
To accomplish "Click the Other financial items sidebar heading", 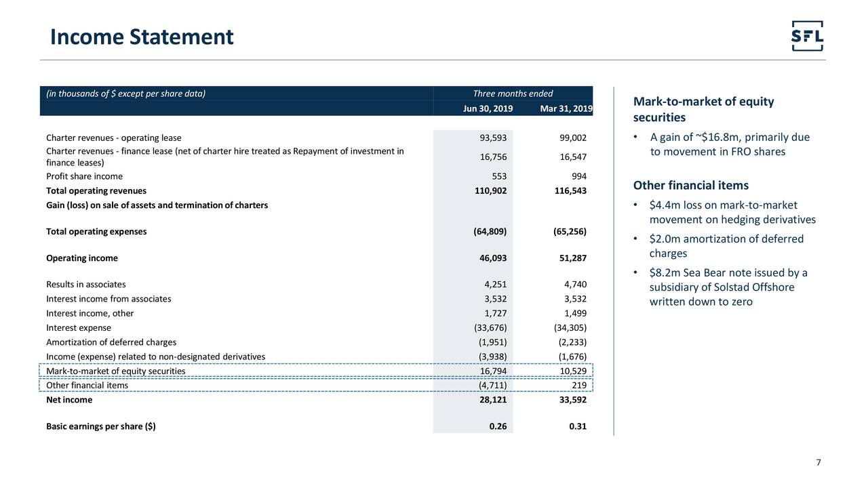I will pyautogui.click(x=690, y=185).
